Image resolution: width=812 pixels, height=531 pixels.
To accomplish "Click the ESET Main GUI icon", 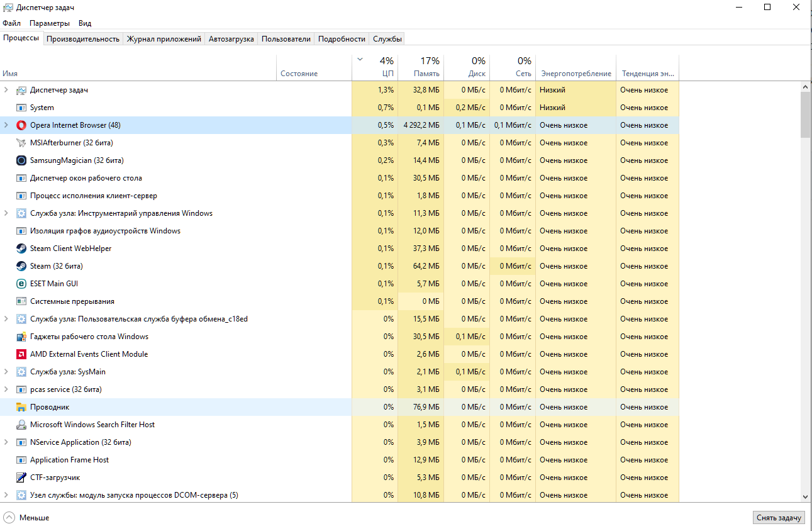I will (x=21, y=284).
